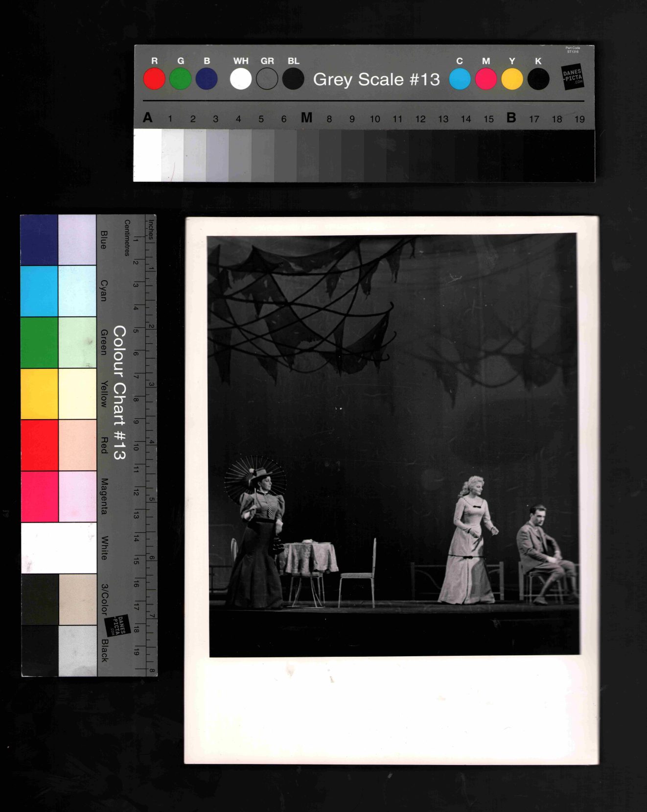Select the saturated yellow square on colour chart

39,394
